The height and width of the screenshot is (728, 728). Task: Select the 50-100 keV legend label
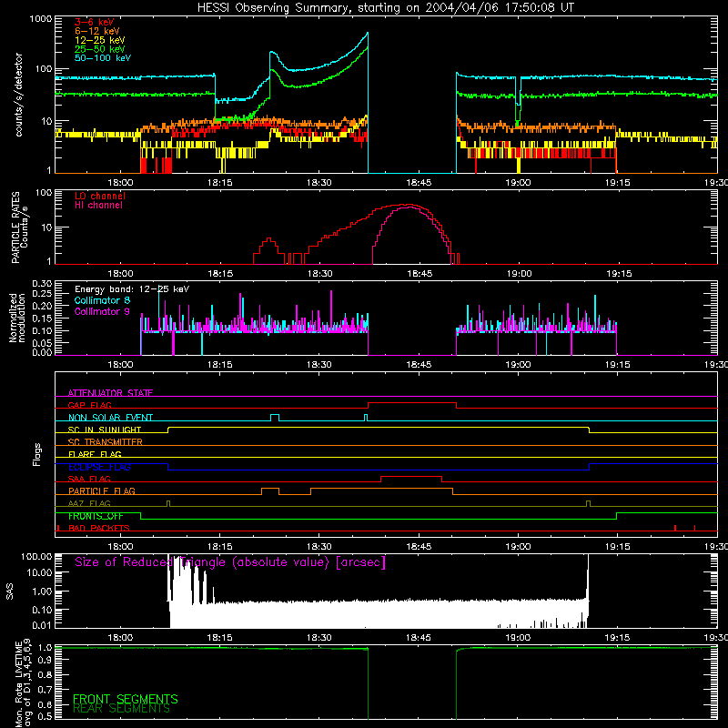pos(103,58)
